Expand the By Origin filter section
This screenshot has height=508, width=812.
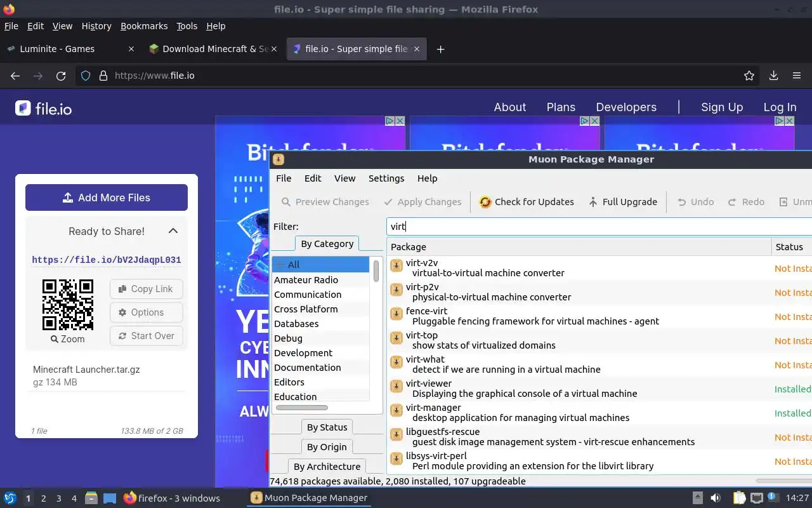[x=327, y=447]
